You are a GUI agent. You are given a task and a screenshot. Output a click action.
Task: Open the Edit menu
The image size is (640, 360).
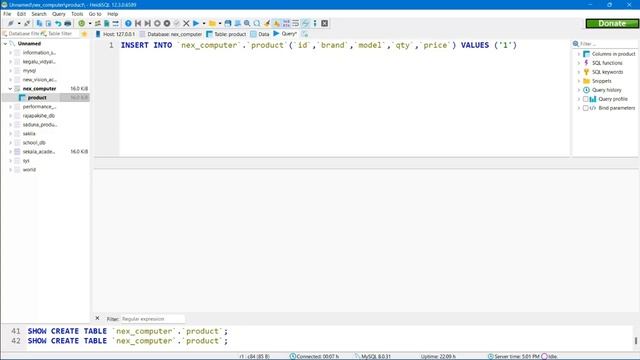(21, 14)
